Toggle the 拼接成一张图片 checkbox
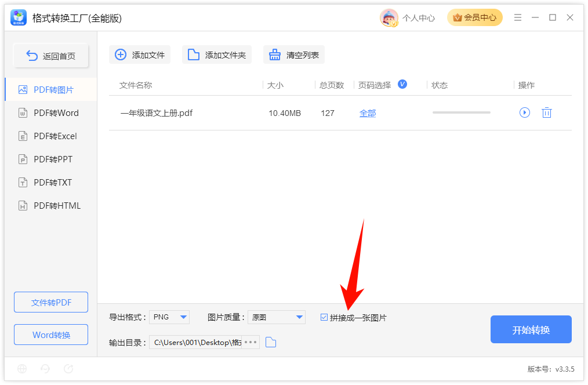The height and width of the screenshot is (385, 588). pyautogui.click(x=324, y=318)
